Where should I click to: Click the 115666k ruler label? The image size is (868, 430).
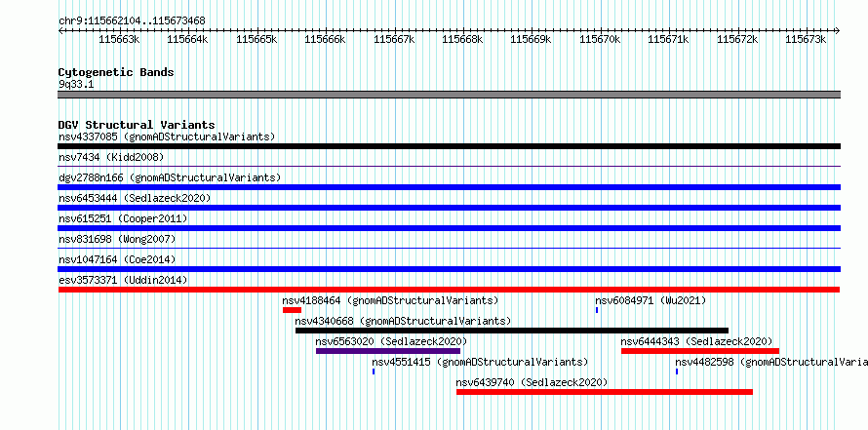[326, 39]
